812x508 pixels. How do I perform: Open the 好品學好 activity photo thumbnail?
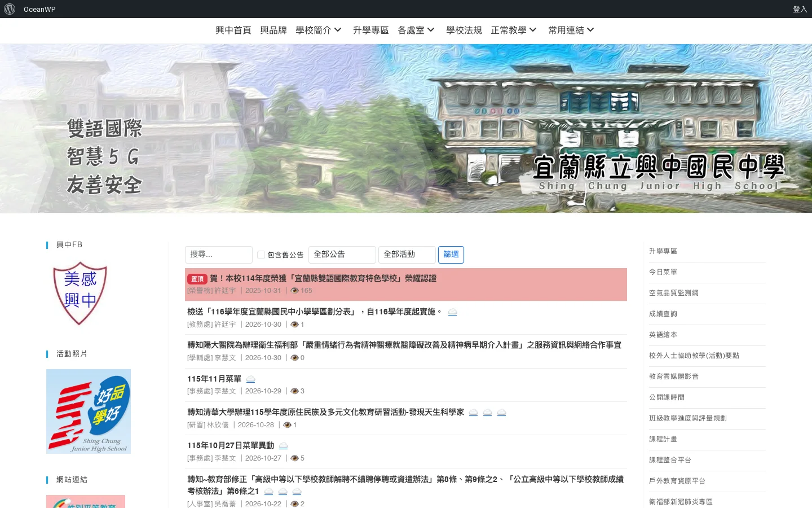89,411
